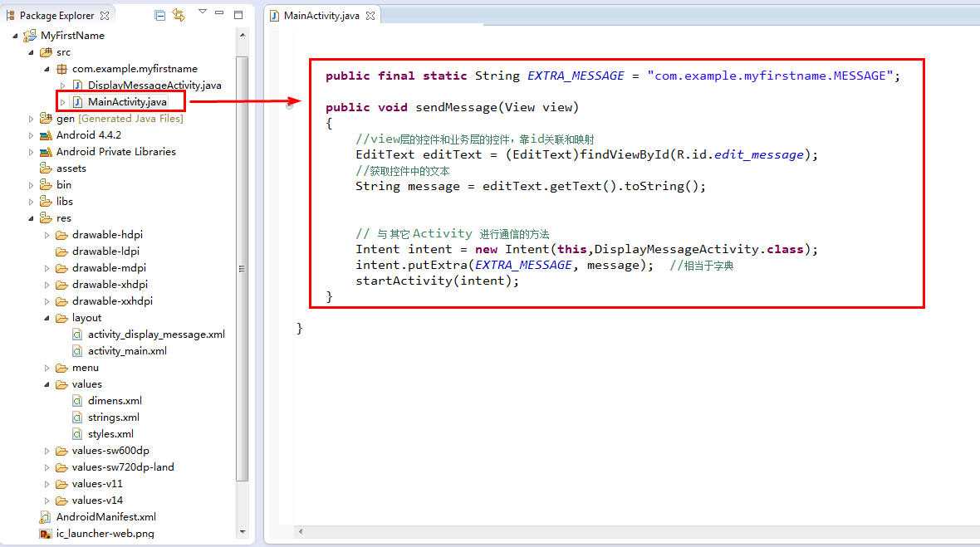Collapse the res folder
The image size is (980, 547).
31,218
